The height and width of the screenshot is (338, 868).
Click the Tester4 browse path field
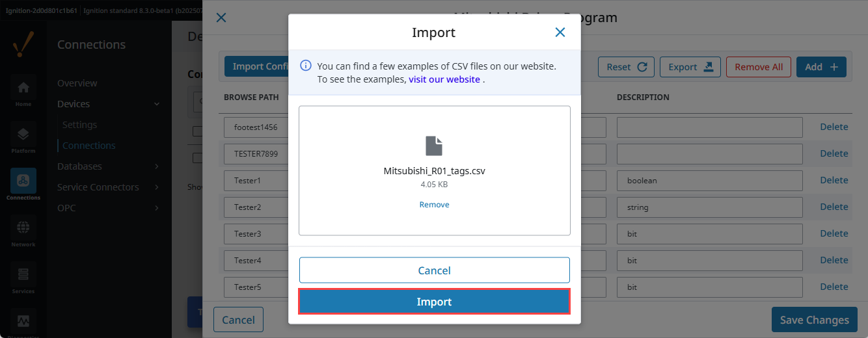pos(256,261)
